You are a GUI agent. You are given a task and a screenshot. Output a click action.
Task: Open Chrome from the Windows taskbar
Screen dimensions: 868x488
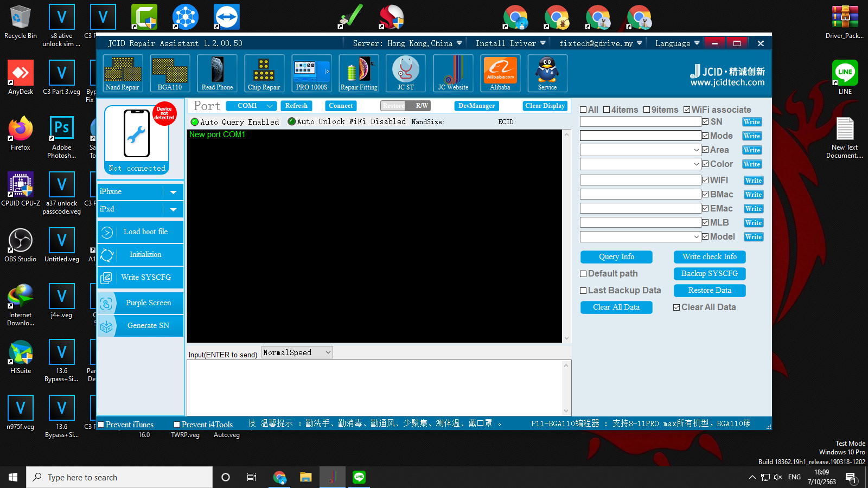(279, 477)
